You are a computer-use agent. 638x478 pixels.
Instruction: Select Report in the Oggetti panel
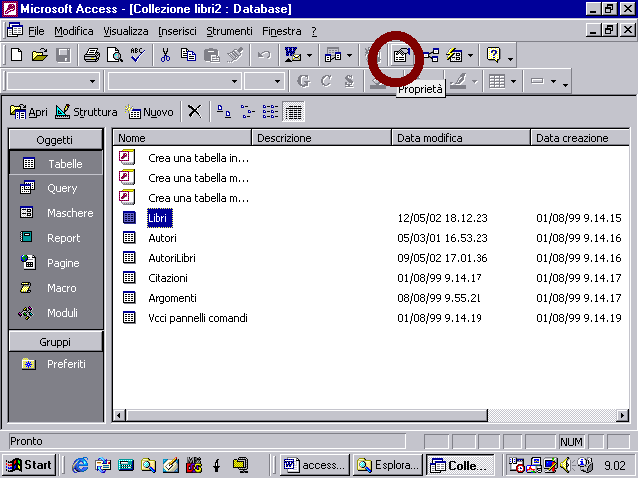55,238
